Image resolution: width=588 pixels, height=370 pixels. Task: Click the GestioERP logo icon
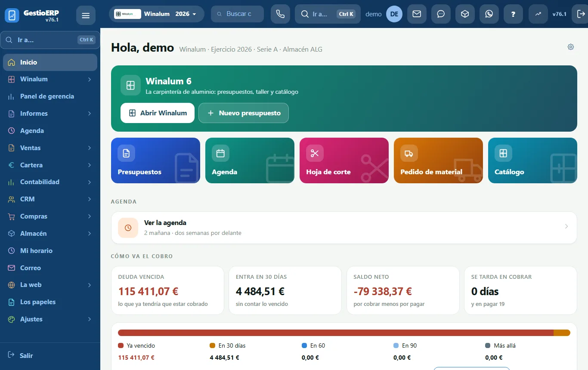click(12, 16)
